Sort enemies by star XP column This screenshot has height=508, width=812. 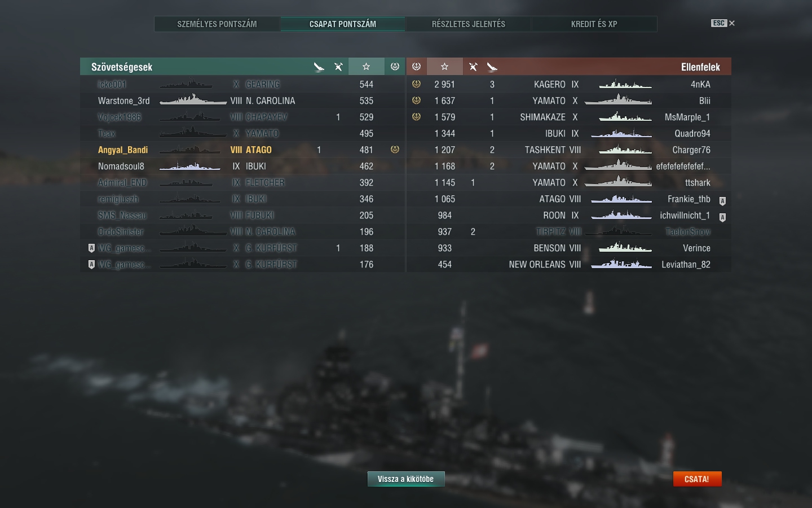[x=444, y=67]
